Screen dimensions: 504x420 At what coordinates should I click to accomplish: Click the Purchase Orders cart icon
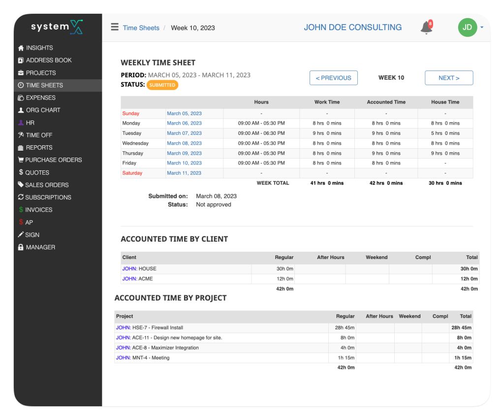21,160
